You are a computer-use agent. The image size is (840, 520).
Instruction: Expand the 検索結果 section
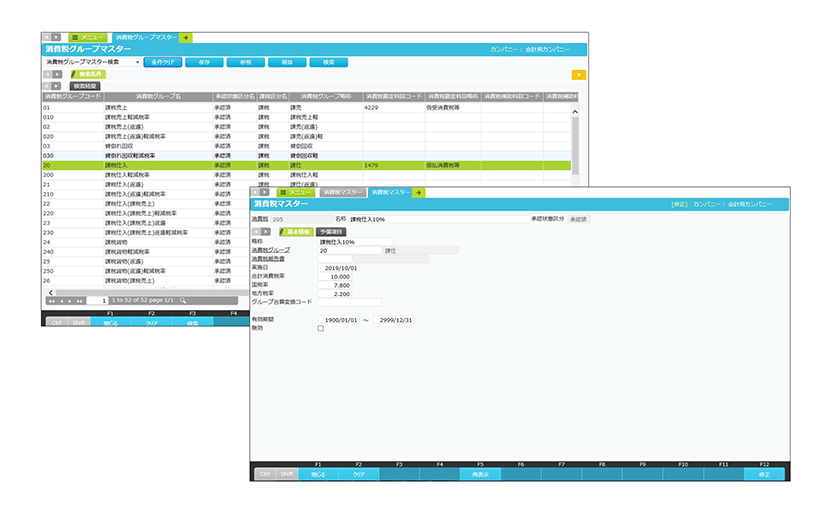tap(85, 86)
